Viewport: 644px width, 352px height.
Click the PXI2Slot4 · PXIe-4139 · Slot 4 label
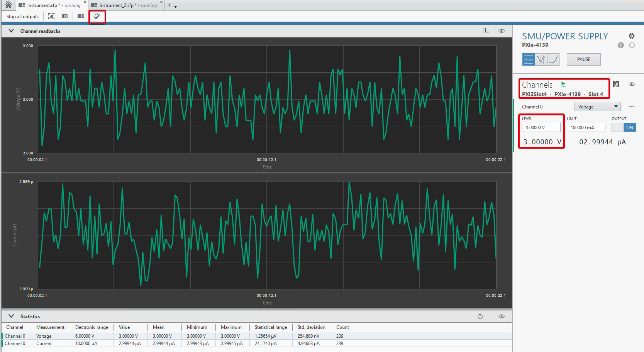(563, 94)
